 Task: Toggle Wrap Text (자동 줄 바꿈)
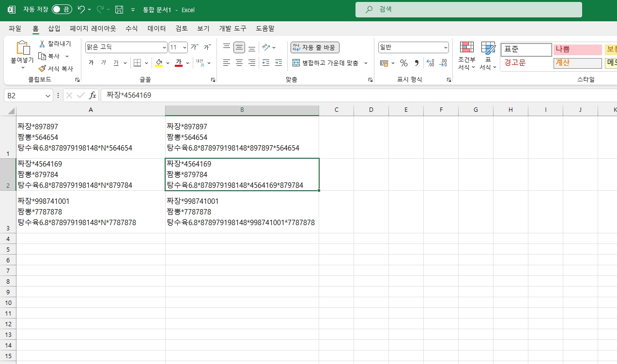[x=315, y=47]
